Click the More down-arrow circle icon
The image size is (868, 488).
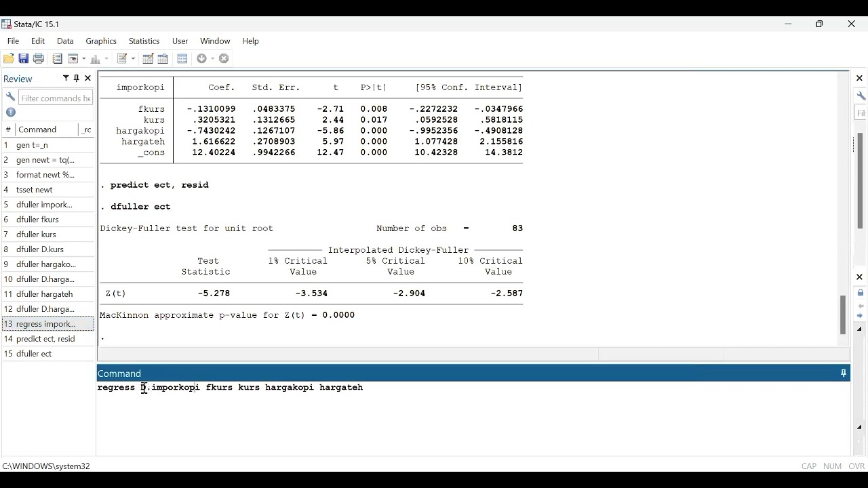(202, 59)
